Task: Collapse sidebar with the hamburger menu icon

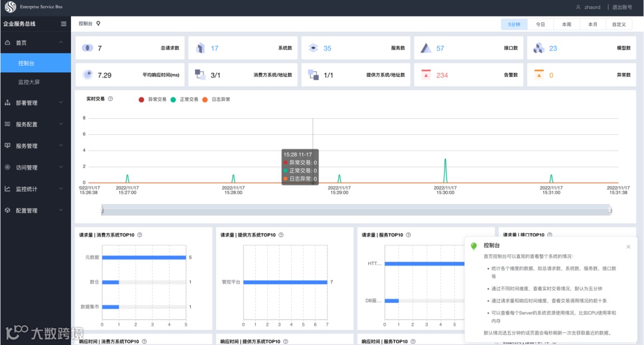Action: 63,24
